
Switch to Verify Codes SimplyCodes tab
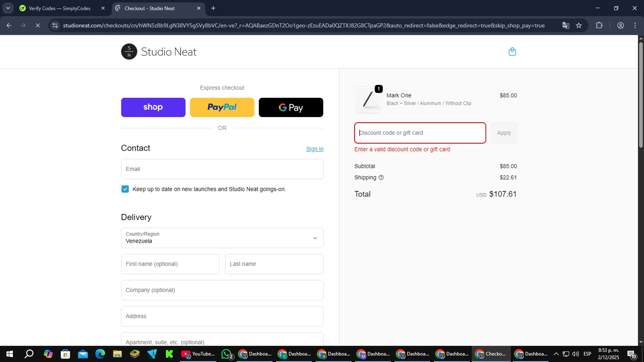(59, 8)
